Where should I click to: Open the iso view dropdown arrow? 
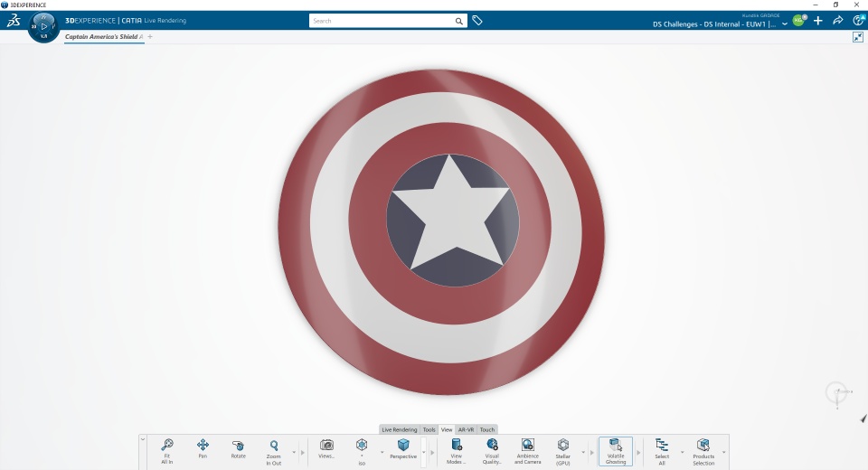click(382, 452)
